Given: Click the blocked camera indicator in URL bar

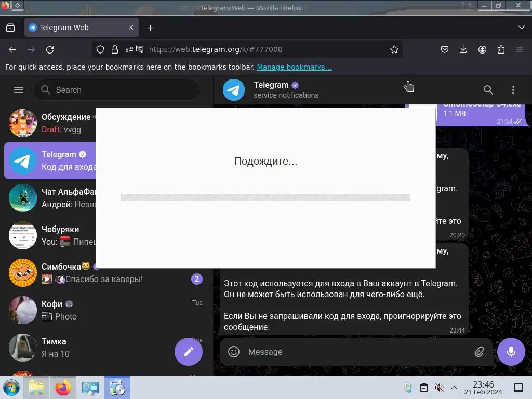Looking at the screenshot, I should click(x=140, y=49).
